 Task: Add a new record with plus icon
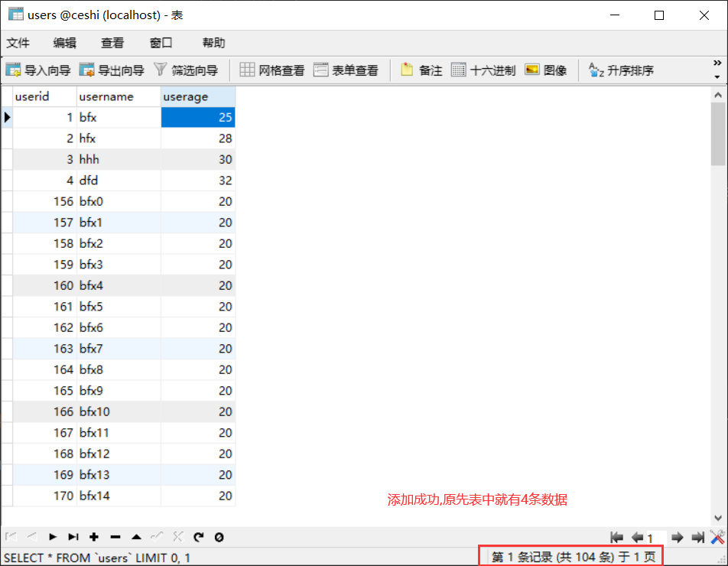pos(94,537)
